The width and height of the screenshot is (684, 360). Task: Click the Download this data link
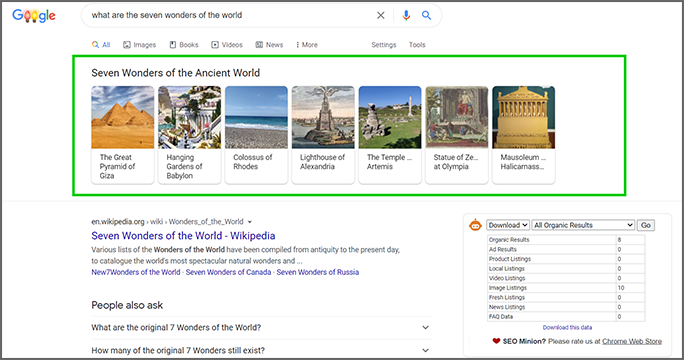567,327
